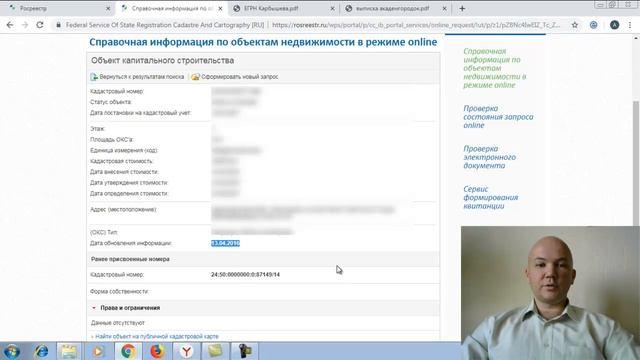The image size is (640, 360).
Task: Click the browser extension icon beside the star
Action: (593, 25)
